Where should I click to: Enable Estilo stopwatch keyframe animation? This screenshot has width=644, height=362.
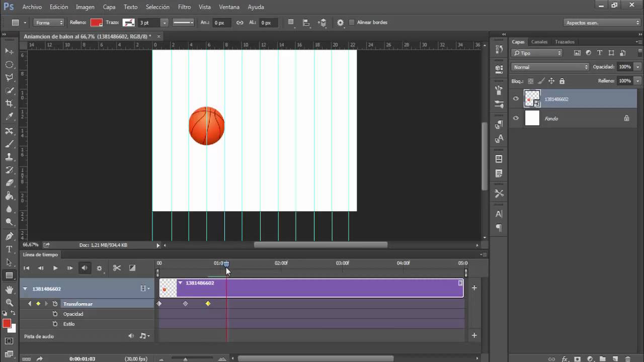(x=55, y=324)
